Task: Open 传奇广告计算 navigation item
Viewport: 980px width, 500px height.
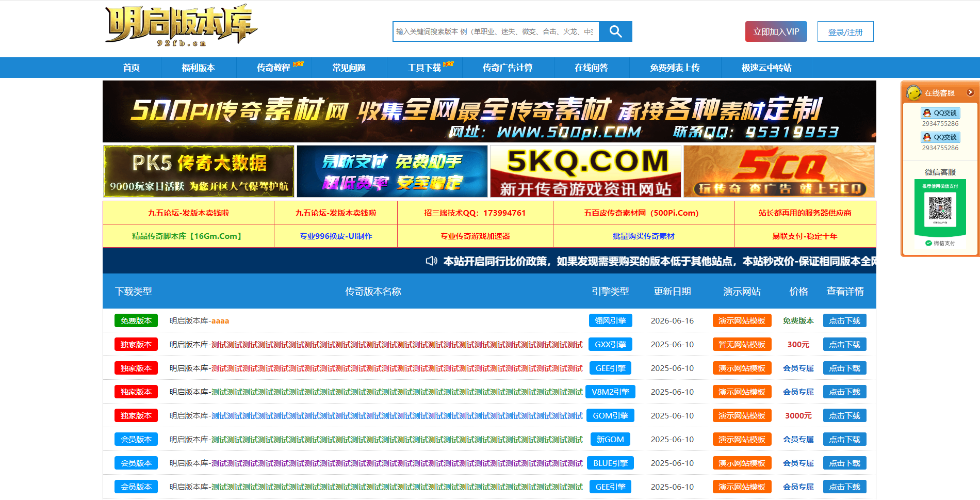Action: (508, 68)
